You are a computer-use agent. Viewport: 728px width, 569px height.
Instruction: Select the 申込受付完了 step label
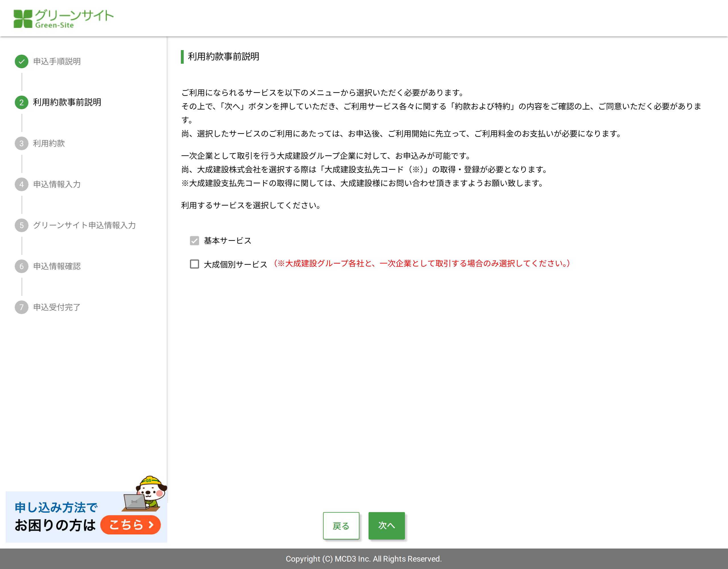coord(57,308)
